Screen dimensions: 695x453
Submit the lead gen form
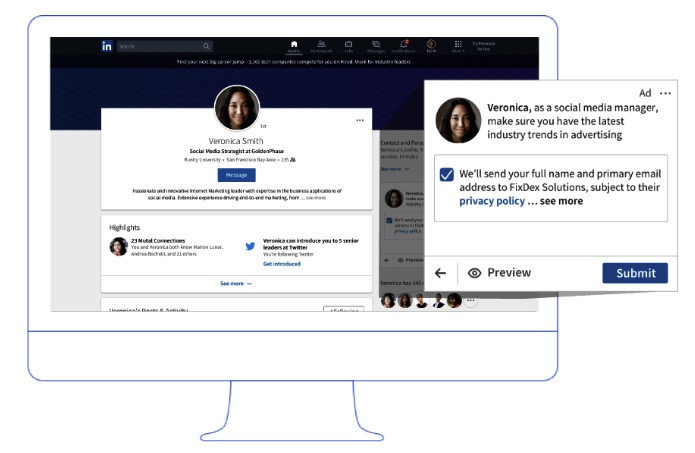click(635, 273)
